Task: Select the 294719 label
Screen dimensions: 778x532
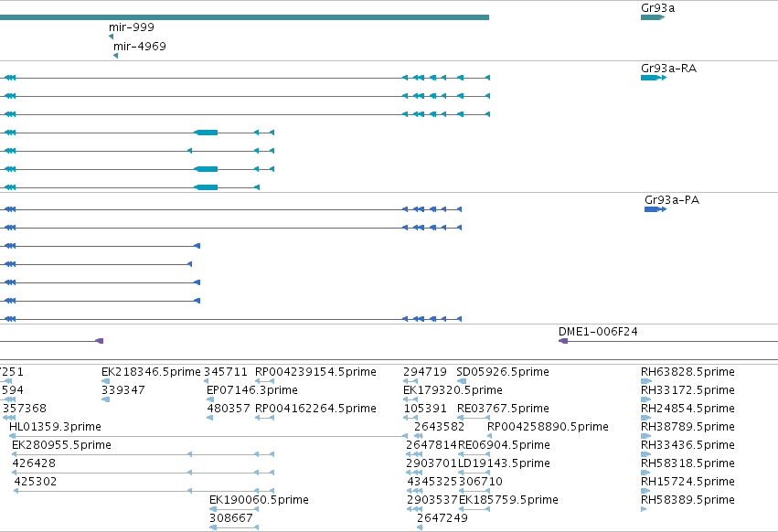Action: 425,372
